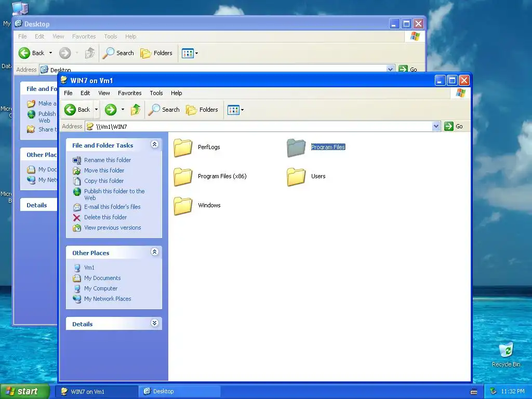This screenshot has height=399, width=532.
Task: Click Search in the Desktop window toolbar
Action: [118, 53]
